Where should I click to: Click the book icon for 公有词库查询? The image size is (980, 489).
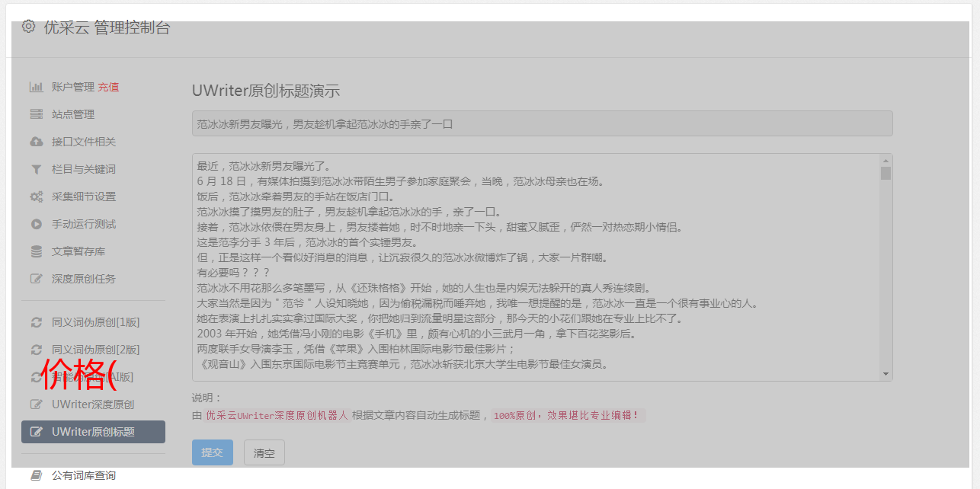coord(36,475)
